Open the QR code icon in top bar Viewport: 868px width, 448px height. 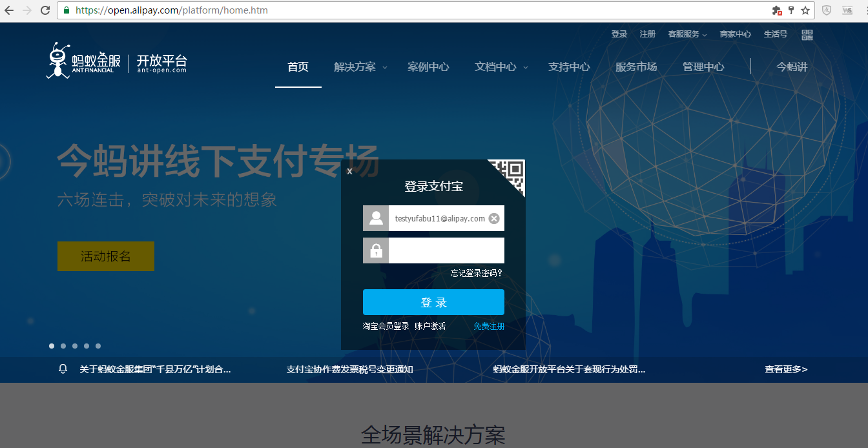[x=807, y=34]
